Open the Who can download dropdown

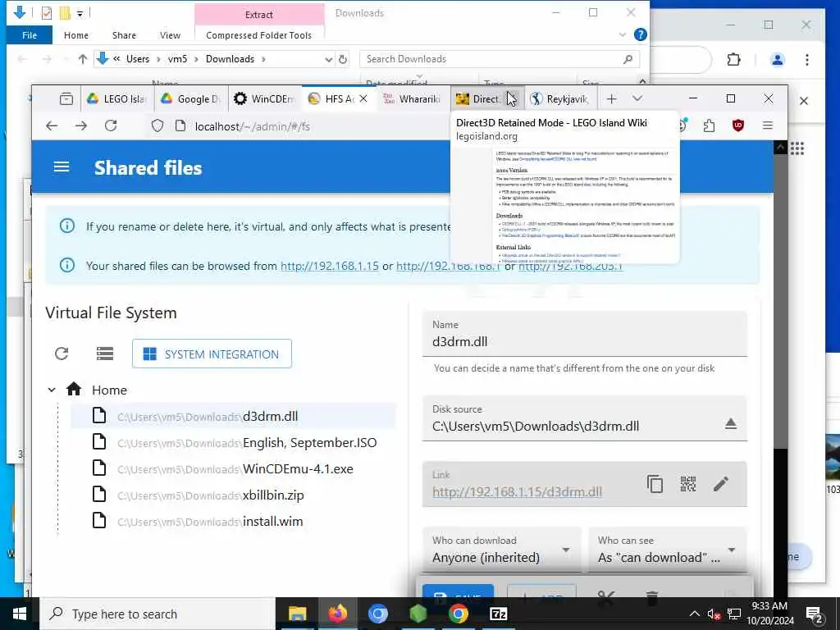[501, 550]
